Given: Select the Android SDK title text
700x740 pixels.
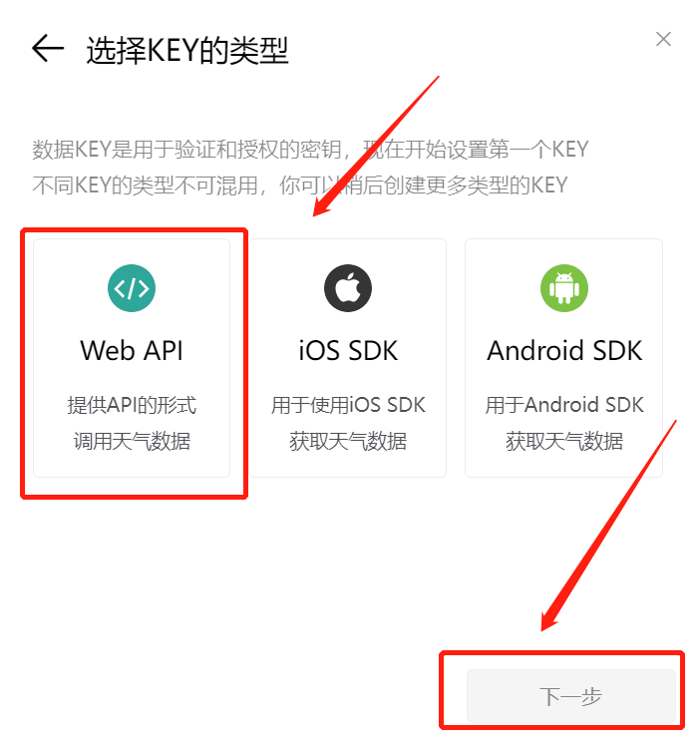Looking at the screenshot, I should click(x=564, y=351).
